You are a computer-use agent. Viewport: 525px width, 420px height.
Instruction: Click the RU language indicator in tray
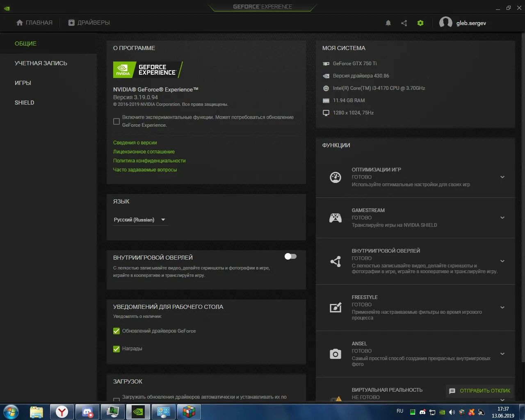pyautogui.click(x=400, y=411)
